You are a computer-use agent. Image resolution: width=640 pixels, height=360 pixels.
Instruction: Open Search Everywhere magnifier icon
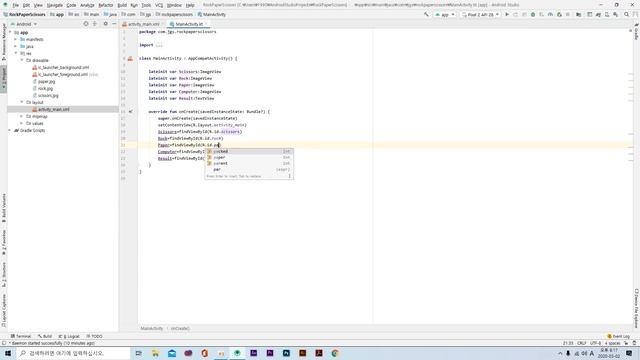[x=627, y=14]
